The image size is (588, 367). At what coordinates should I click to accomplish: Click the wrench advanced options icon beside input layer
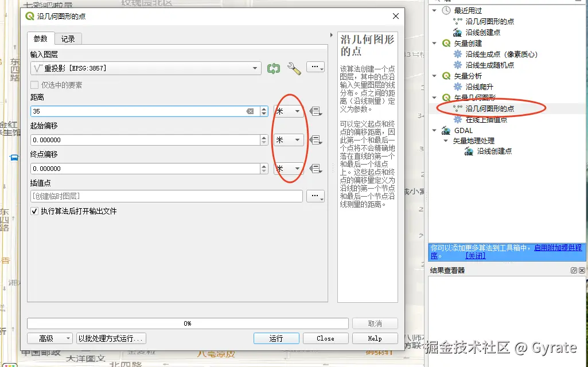click(x=294, y=68)
